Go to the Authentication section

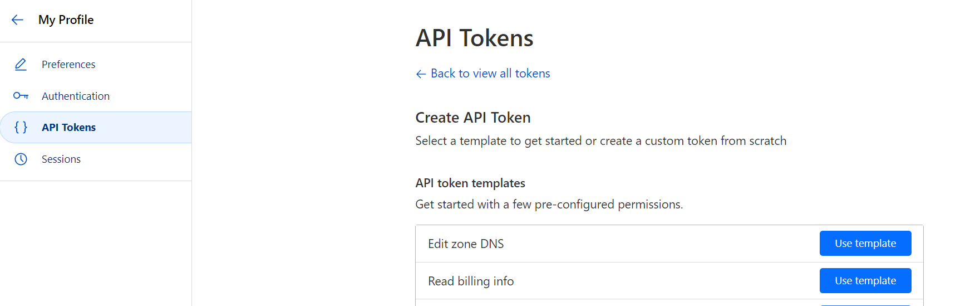coord(76,96)
